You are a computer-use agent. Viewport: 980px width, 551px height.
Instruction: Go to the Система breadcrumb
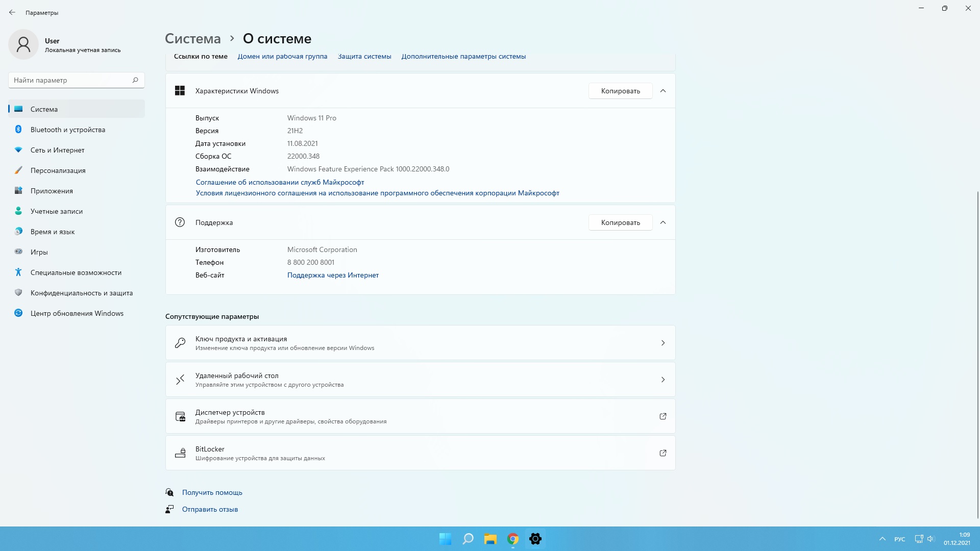(x=193, y=39)
